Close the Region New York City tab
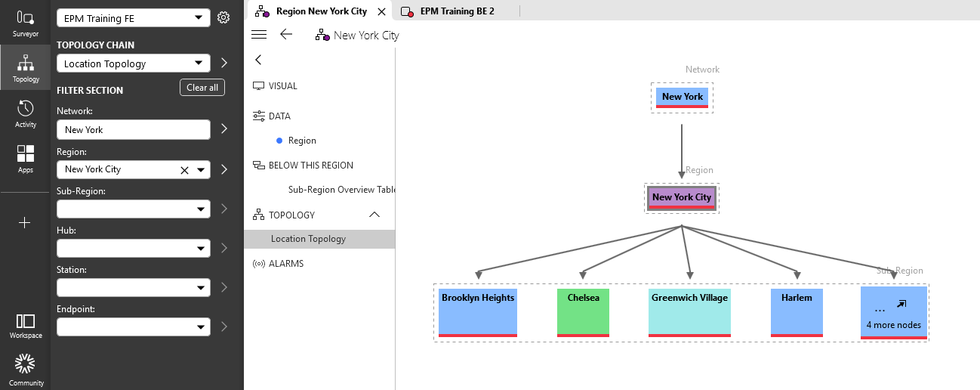Image resolution: width=980 pixels, height=390 pixels. coord(381,11)
